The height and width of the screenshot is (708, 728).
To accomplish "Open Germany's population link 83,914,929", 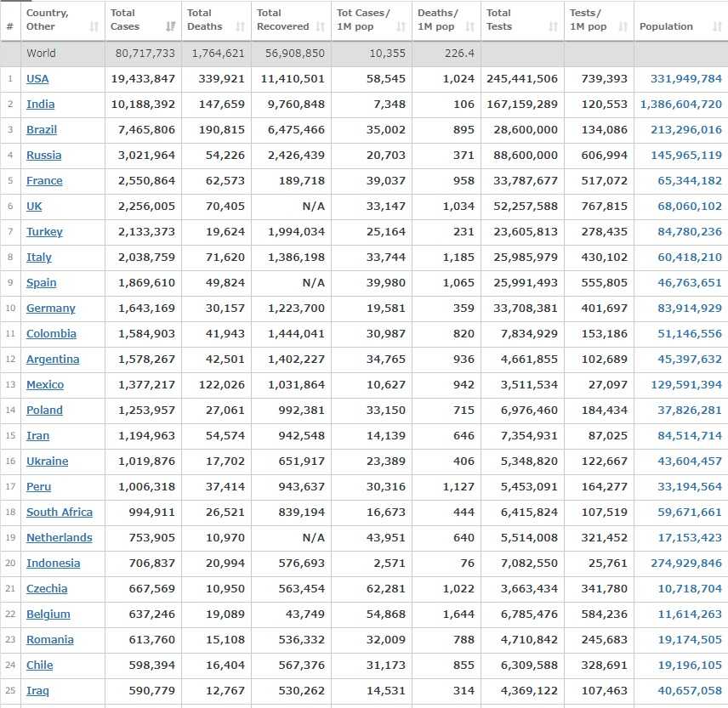I will 689,308.
